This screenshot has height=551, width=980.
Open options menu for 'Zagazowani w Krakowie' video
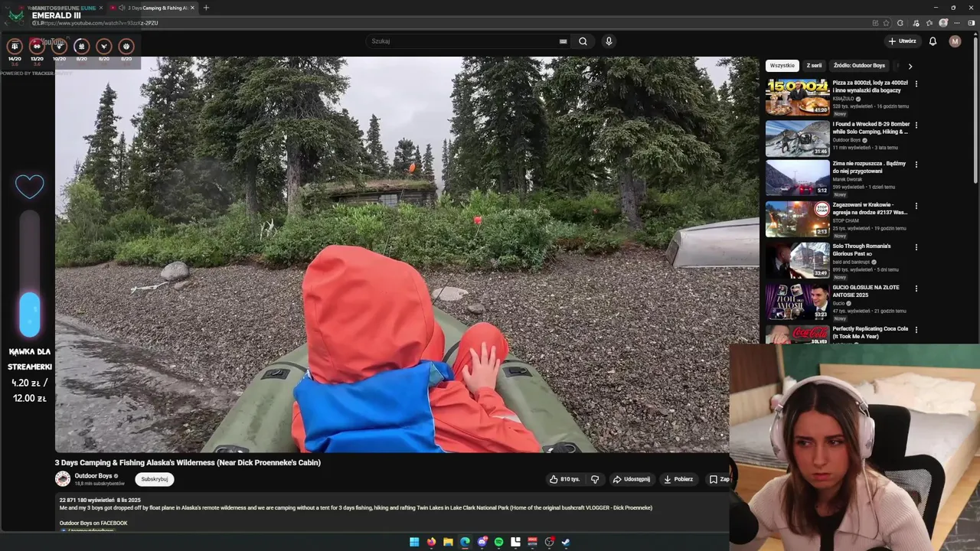click(x=916, y=206)
